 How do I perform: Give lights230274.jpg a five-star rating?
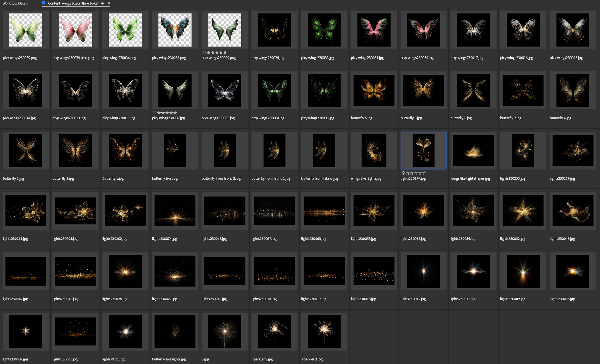(x=424, y=173)
